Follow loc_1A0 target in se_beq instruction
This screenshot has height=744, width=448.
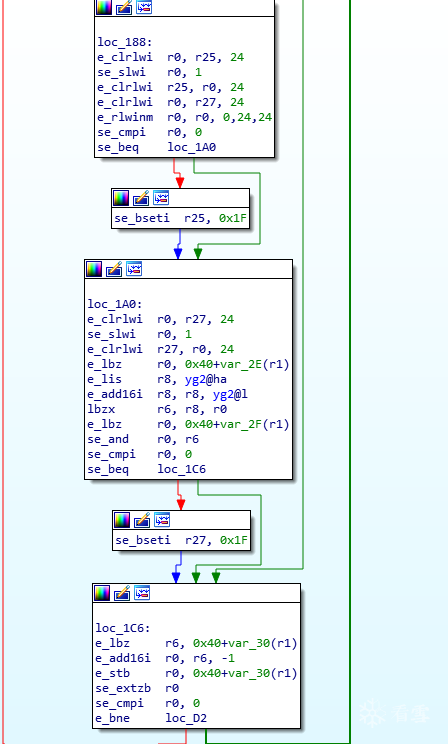click(x=192, y=148)
